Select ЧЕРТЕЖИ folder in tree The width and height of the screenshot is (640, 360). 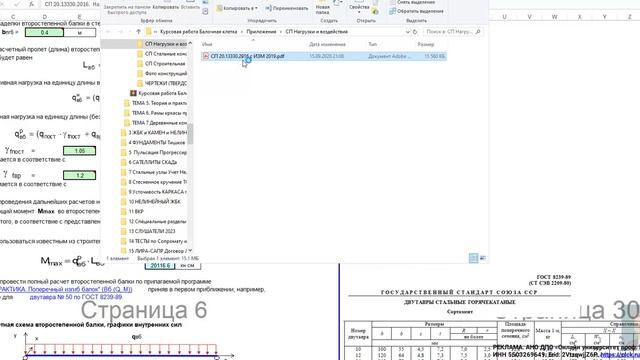pyautogui.click(x=162, y=83)
